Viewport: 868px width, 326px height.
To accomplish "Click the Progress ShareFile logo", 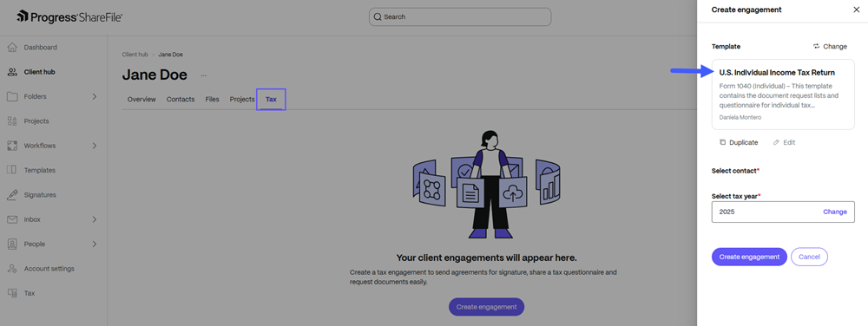I will coord(69,16).
